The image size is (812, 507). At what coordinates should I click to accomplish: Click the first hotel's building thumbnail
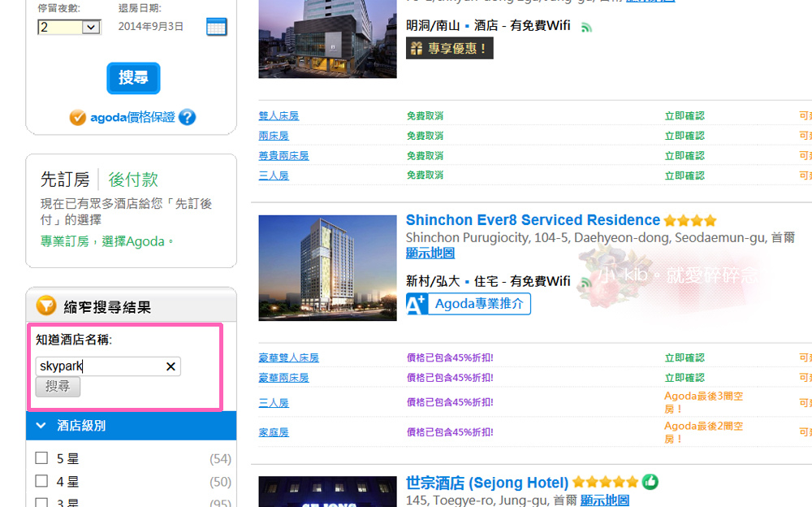click(x=327, y=39)
